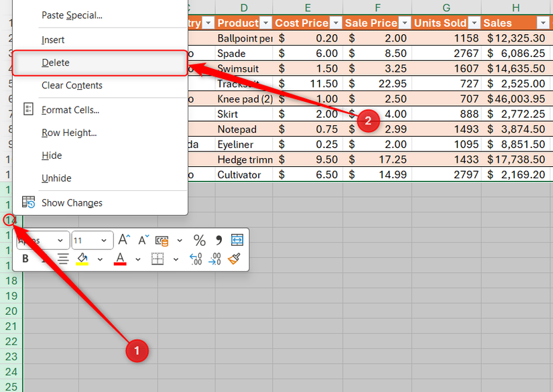Click the alignment icon in mini toolbar
Screen dimensions: 553x392
click(64, 258)
